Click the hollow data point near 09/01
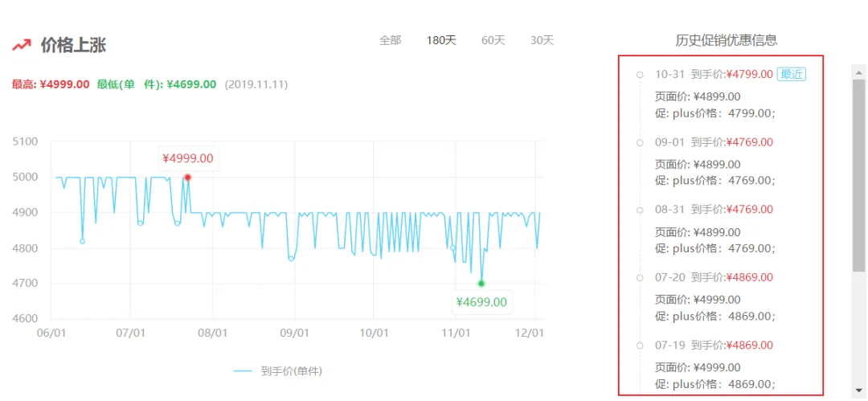The width and height of the screenshot is (868, 401). click(x=291, y=259)
